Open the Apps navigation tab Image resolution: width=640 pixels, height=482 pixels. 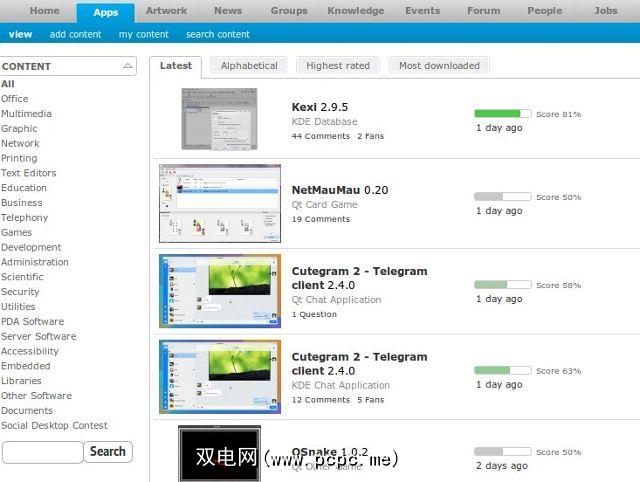(105, 13)
